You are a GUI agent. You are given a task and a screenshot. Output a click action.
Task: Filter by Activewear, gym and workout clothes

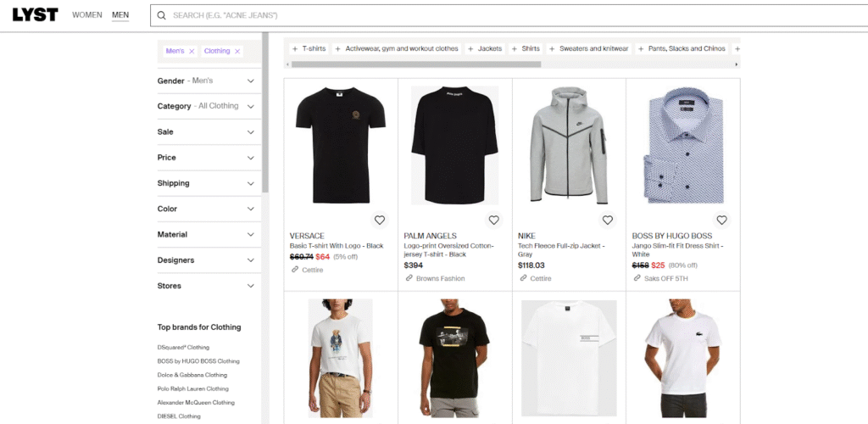tap(398, 48)
